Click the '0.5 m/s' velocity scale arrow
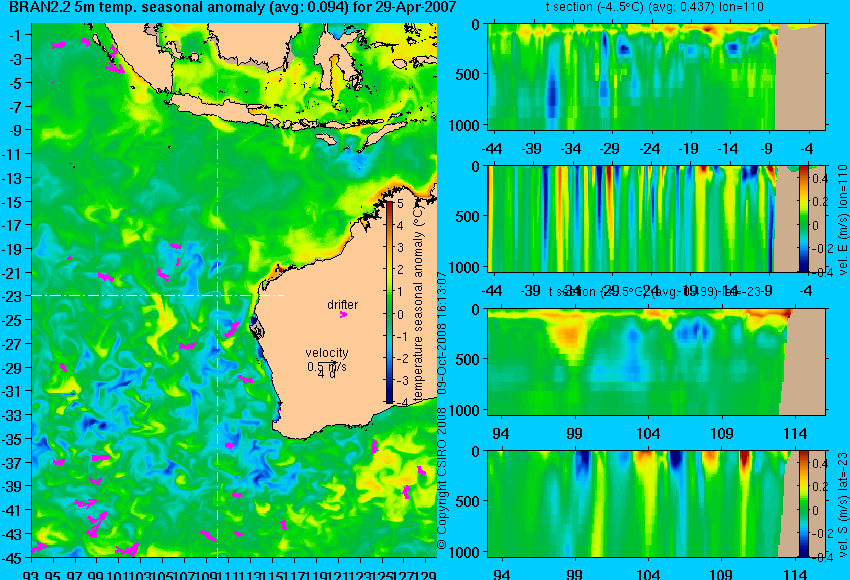Screen dimensions: 850x580 pyautogui.click(x=327, y=364)
